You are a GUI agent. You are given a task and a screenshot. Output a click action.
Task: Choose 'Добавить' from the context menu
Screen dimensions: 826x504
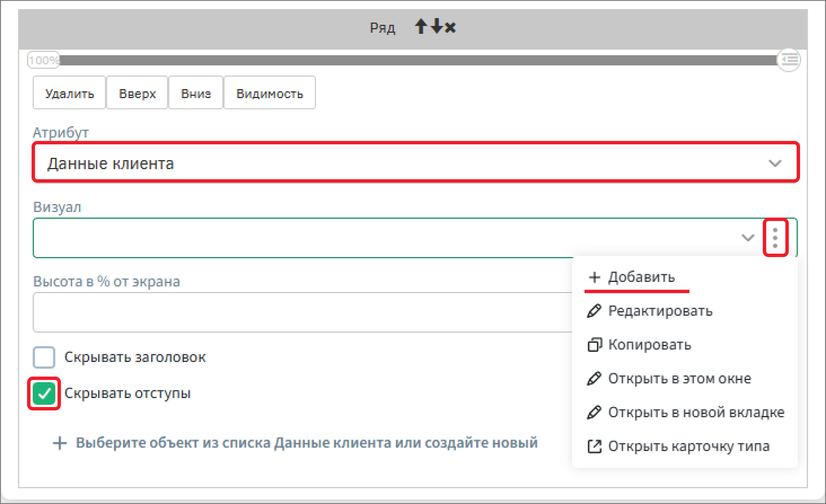pyautogui.click(x=641, y=277)
